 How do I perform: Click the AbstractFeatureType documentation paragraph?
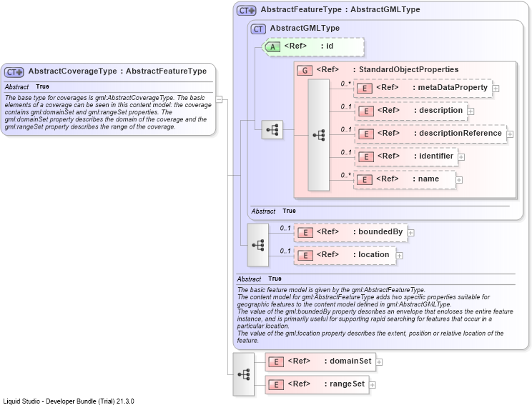[375, 315]
